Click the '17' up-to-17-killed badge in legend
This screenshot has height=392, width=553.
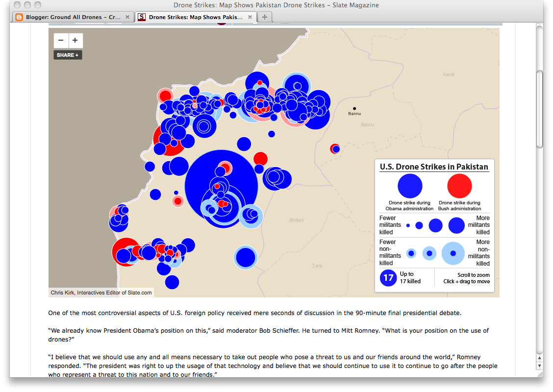388,277
